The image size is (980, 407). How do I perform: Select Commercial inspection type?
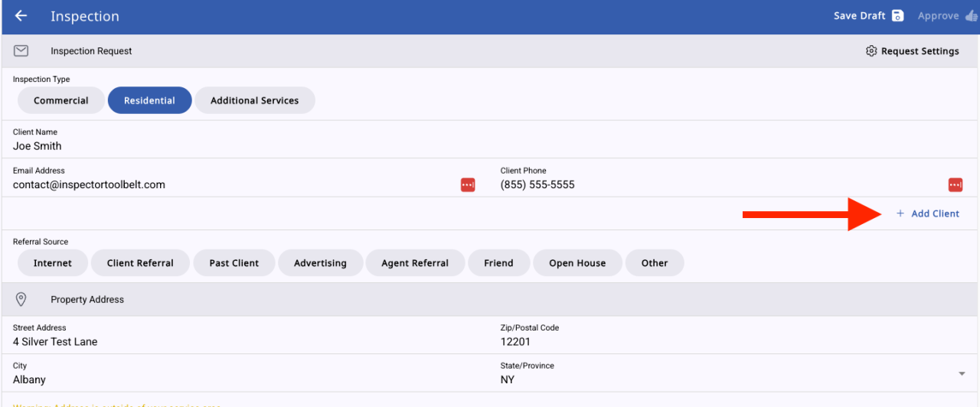[x=61, y=100]
